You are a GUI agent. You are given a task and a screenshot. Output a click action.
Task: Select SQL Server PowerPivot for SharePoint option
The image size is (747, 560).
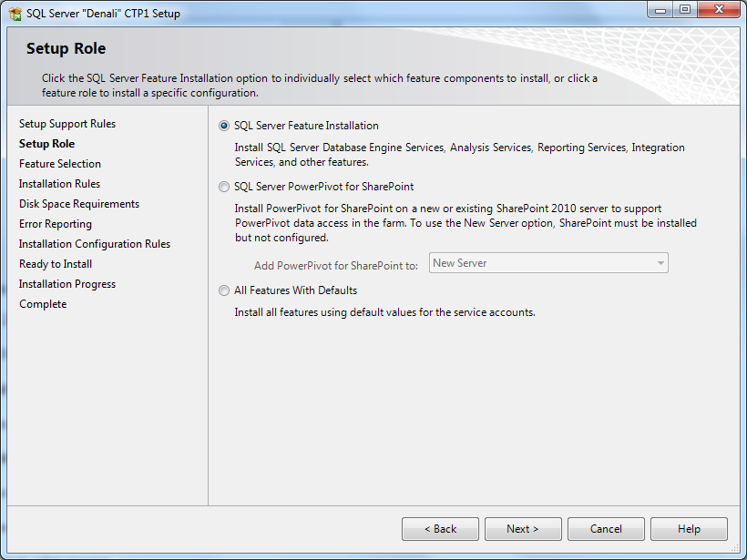pos(223,187)
